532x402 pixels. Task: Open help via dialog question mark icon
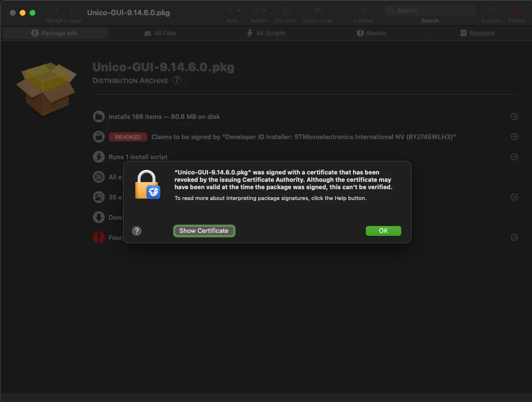tap(137, 231)
